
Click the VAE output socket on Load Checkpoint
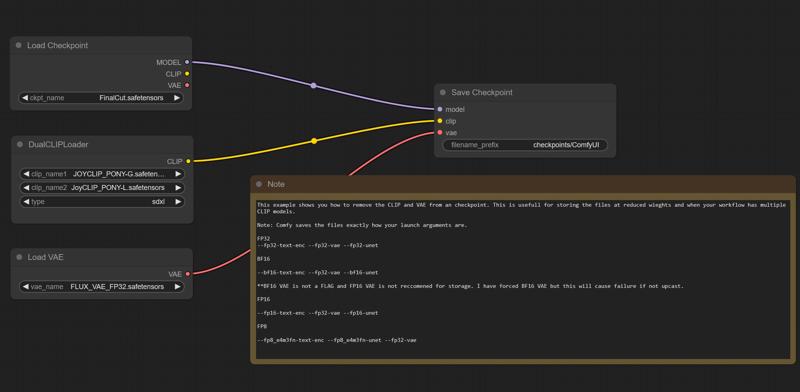[x=187, y=85]
